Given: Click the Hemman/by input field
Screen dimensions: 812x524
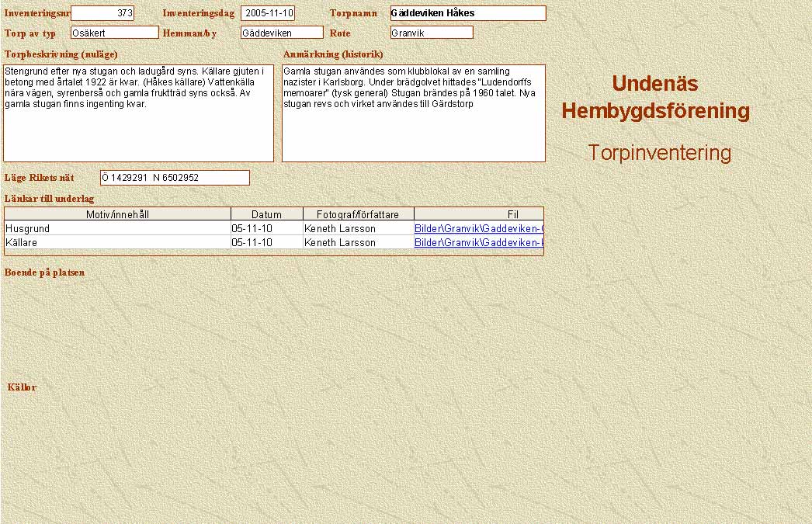Looking at the screenshot, I should tap(282, 33).
